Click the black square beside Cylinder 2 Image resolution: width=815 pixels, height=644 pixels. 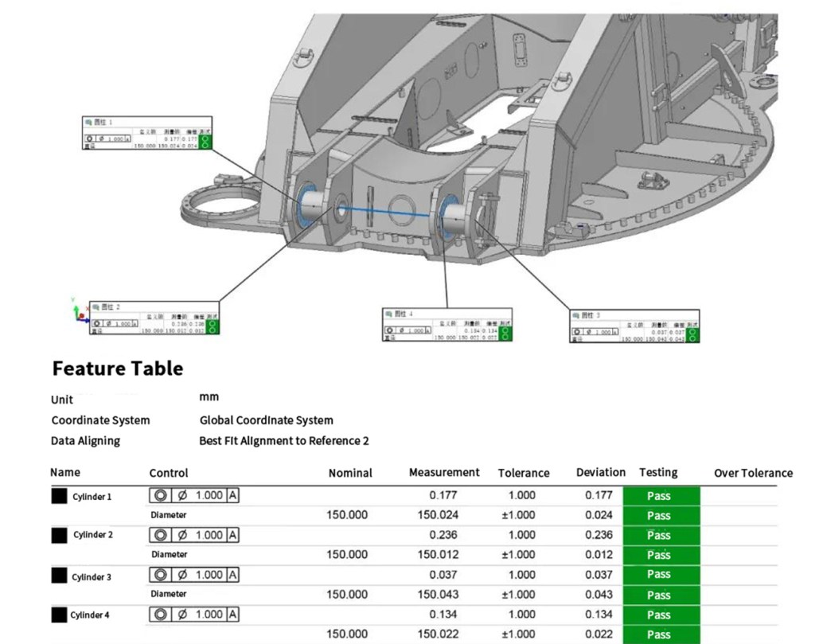coord(59,535)
